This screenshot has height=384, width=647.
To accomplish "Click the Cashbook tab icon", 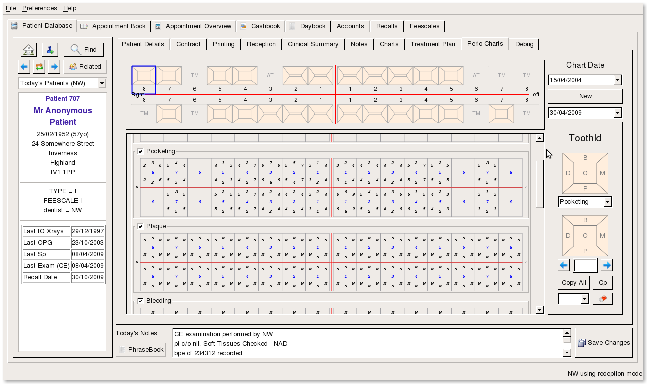I will (243, 26).
